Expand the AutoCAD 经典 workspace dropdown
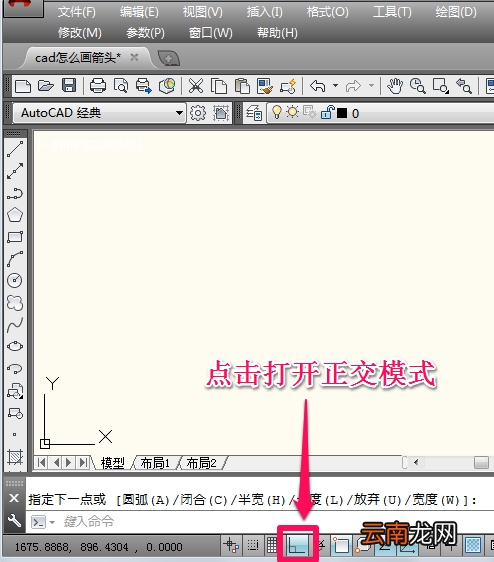The height and width of the screenshot is (562, 494). (x=179, y=113)
